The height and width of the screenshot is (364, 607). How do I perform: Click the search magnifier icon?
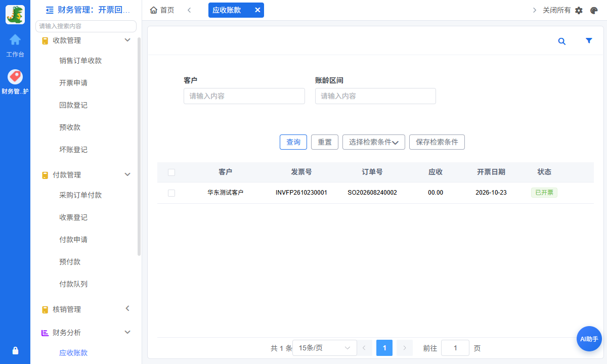point(561,41)
